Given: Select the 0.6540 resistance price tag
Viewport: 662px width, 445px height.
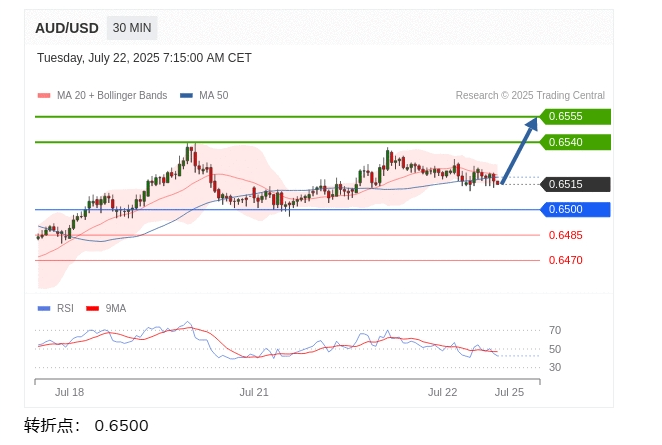Looking at the screenshot, I should [575, 142].
